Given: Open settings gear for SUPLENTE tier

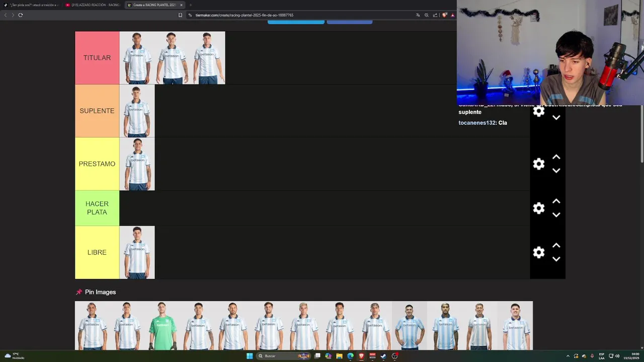Looking at the screenshot, I should [x=539, y=112].
